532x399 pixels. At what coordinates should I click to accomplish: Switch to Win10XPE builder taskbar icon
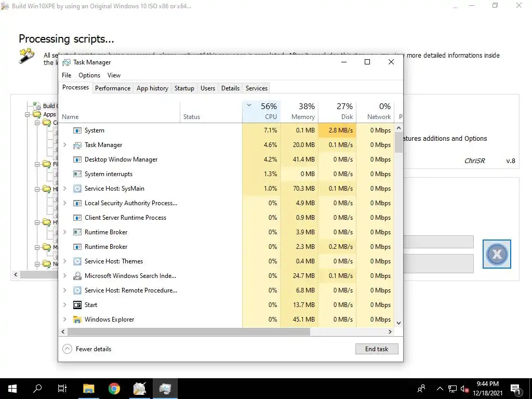[x=139, y=389]
